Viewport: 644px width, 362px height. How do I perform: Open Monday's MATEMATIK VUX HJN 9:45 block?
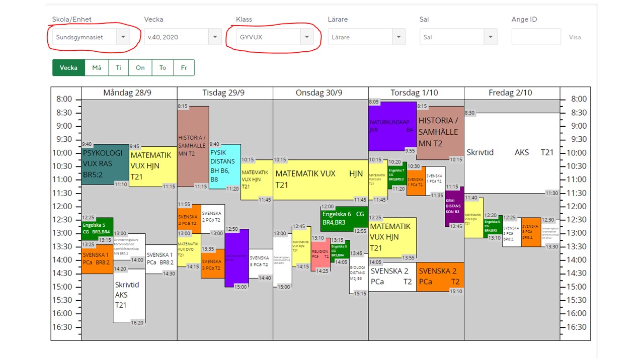pyautogui.click(x=153, y=166)
